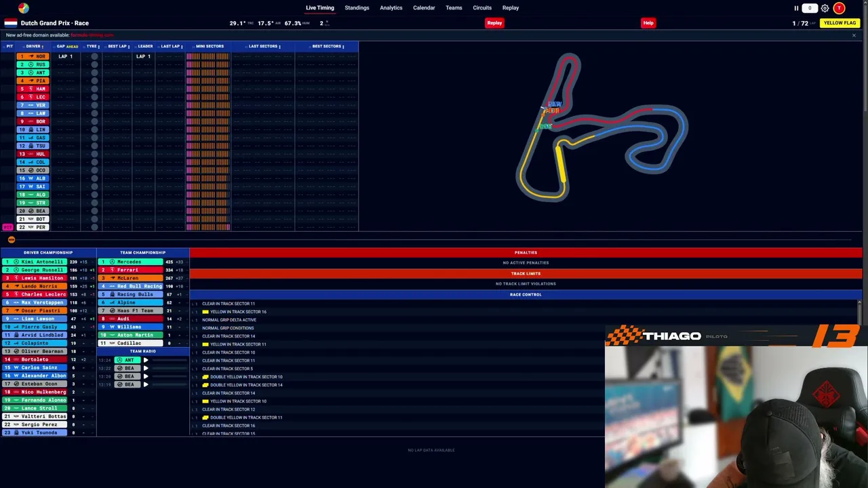Click the Mercedes logo in team championship
This screenshot has height=488, width=868.
(113, 262)
